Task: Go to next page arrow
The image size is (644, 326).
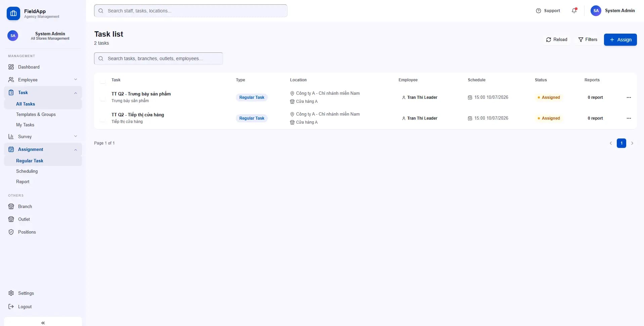Action: 632,143
